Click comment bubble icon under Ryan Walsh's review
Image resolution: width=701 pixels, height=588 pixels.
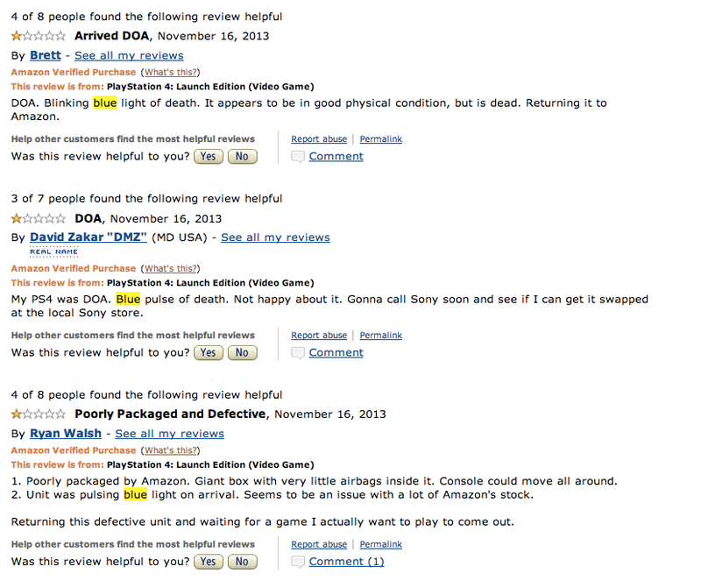coord(298,562)
